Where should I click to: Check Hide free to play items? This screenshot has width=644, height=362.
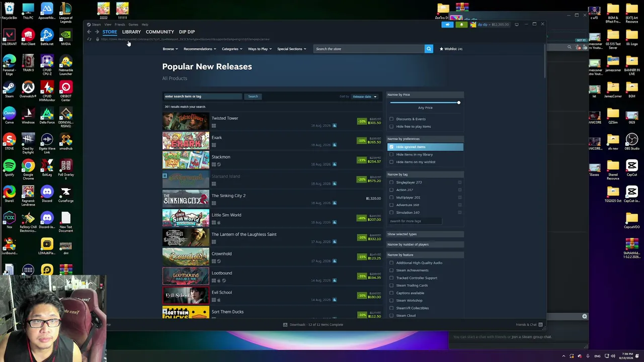391,127
